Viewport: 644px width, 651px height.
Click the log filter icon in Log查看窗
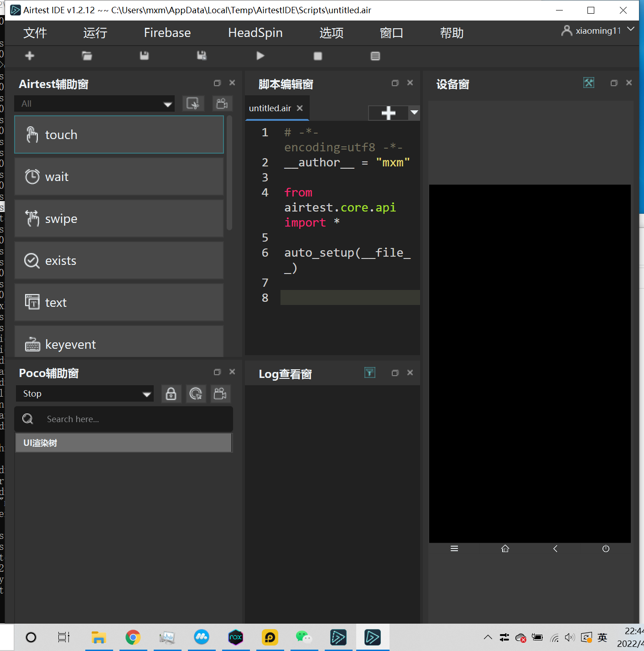click(x=370, y=372)
